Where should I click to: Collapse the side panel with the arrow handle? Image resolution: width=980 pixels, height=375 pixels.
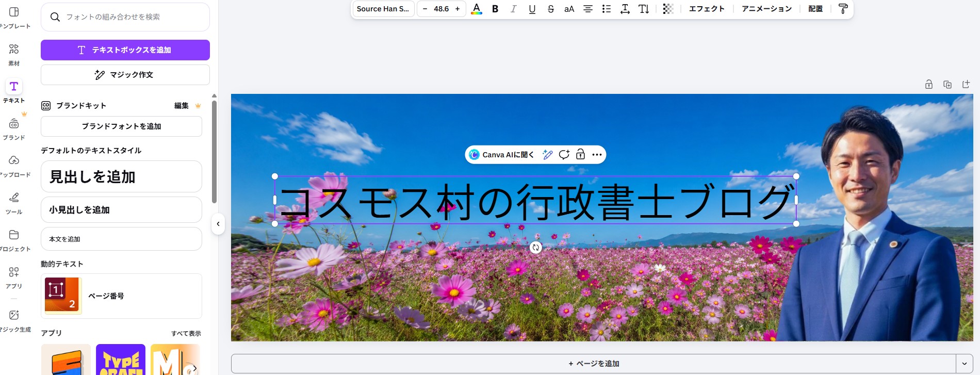click(x=218, y=224)
